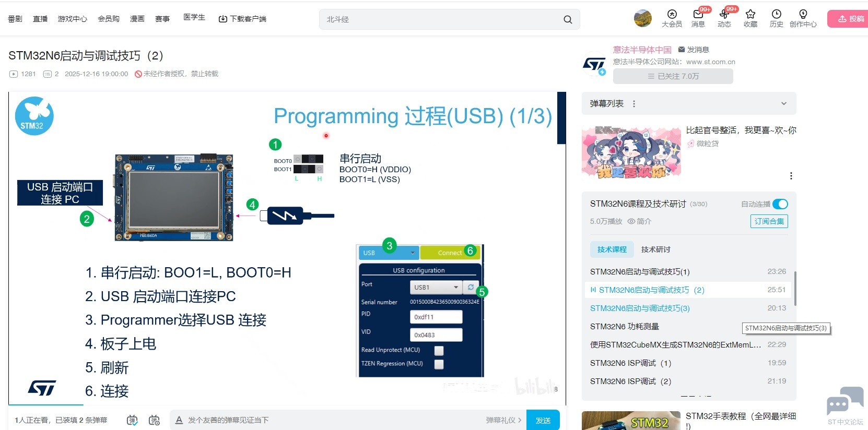Click the 发送 send button

tap(543, 420)
